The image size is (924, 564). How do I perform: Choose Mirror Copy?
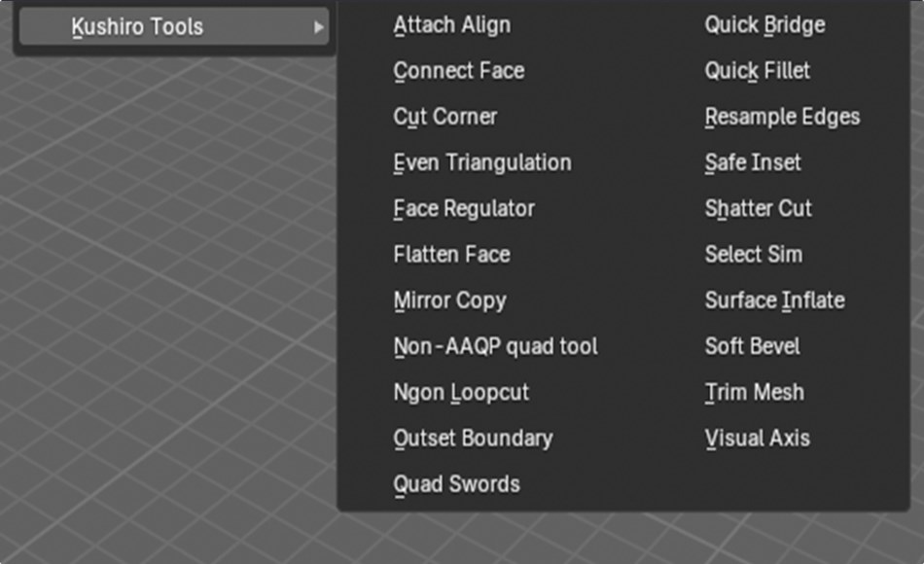[450, 300]
